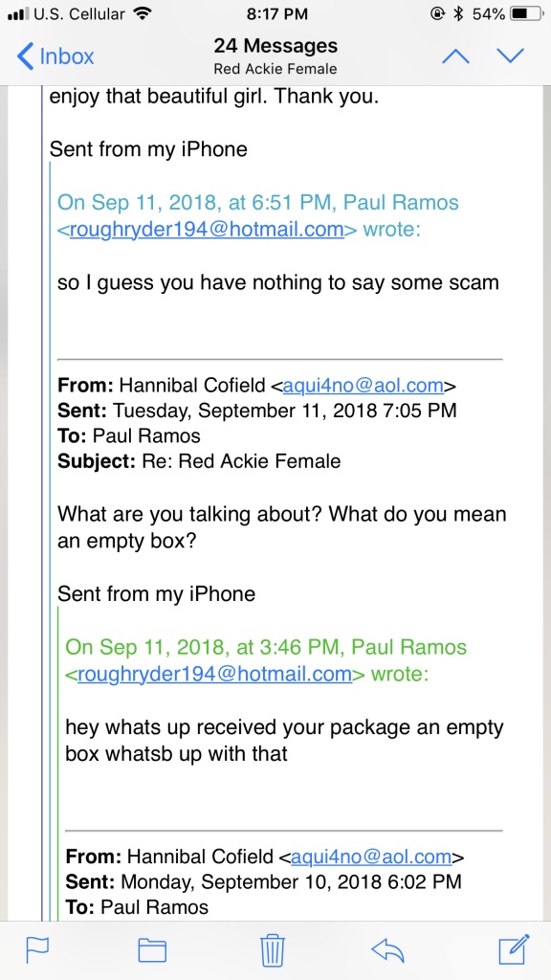The height and width of the screenshot is (980, 551).
Task: Tap the reply arrow icon
Action: click(388, 950)
